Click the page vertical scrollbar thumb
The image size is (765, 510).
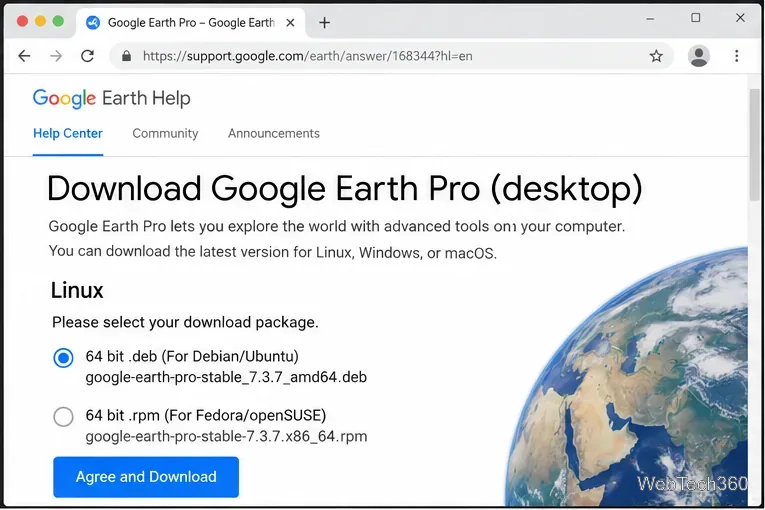point(755,144)
